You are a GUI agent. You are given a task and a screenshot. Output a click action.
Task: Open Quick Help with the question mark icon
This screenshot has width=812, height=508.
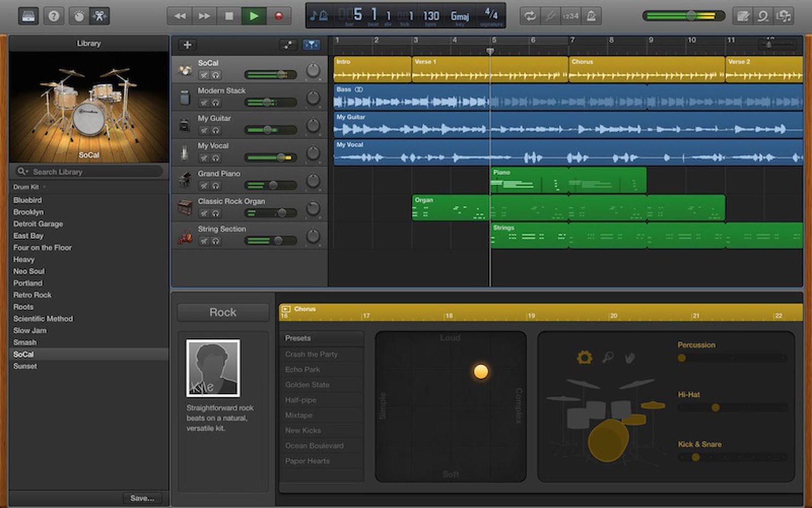point(54,16)
